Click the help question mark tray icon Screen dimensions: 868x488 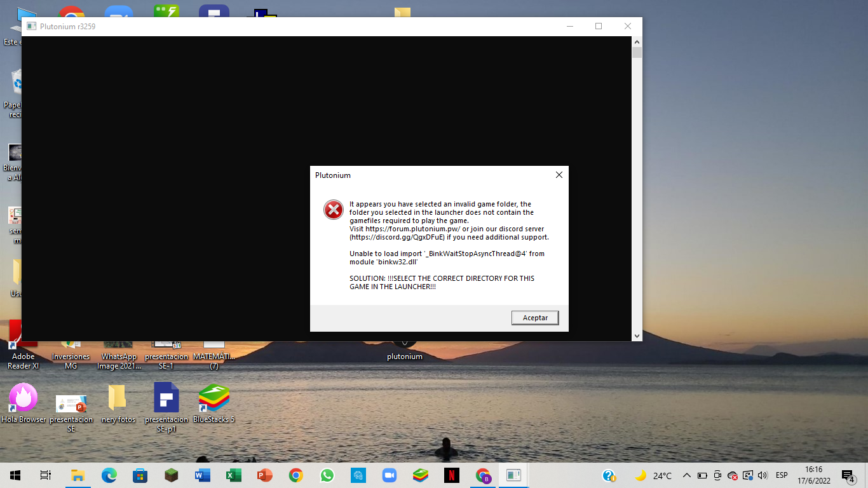click(x=609, y=475)
